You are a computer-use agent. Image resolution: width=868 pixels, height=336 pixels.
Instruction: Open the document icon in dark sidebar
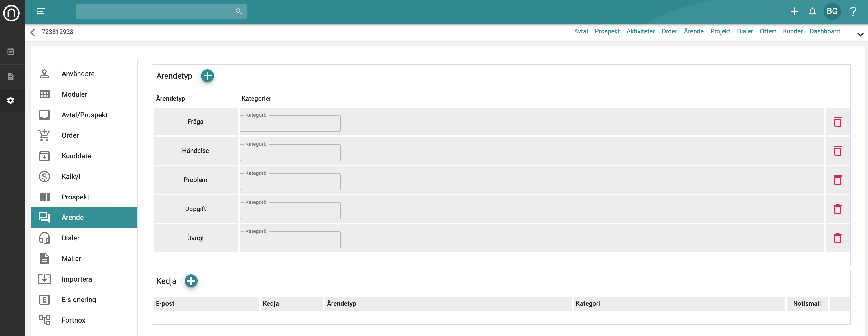pos(11,76)
